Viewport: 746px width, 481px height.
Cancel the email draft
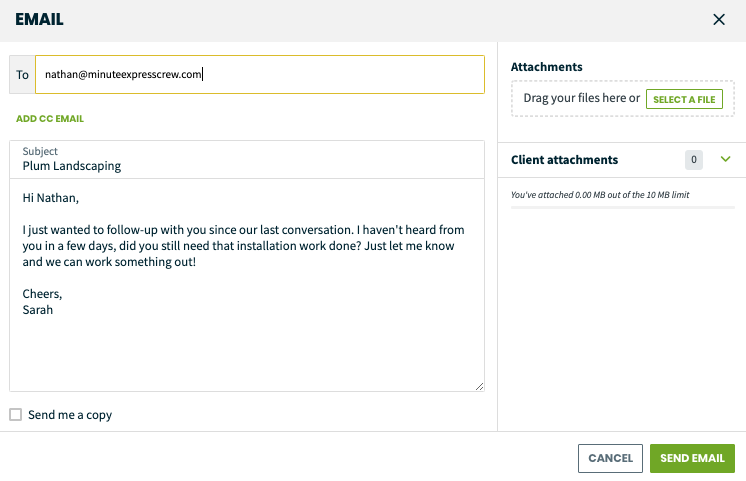(610, 458)
